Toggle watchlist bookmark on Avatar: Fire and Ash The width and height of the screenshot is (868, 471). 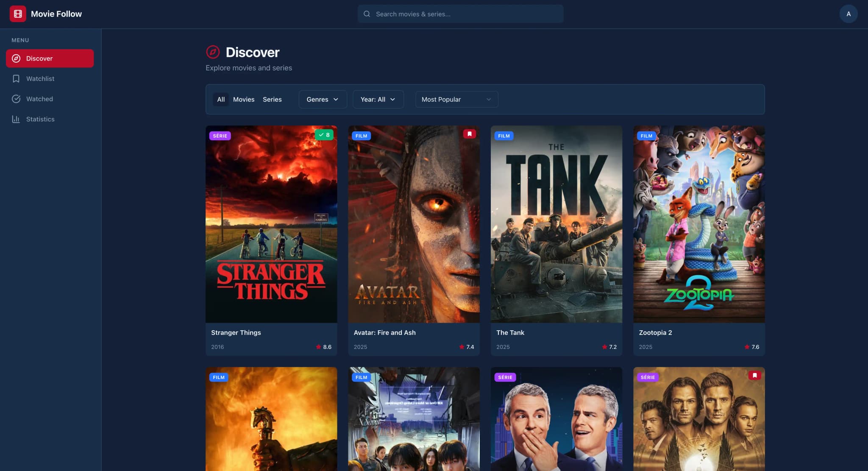point(469,134)
